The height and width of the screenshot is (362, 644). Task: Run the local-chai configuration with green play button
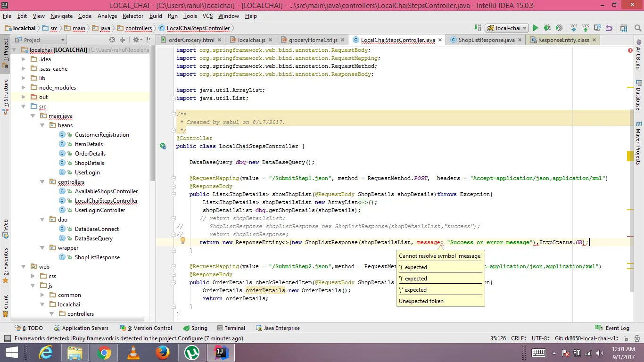tap(535, 28)
